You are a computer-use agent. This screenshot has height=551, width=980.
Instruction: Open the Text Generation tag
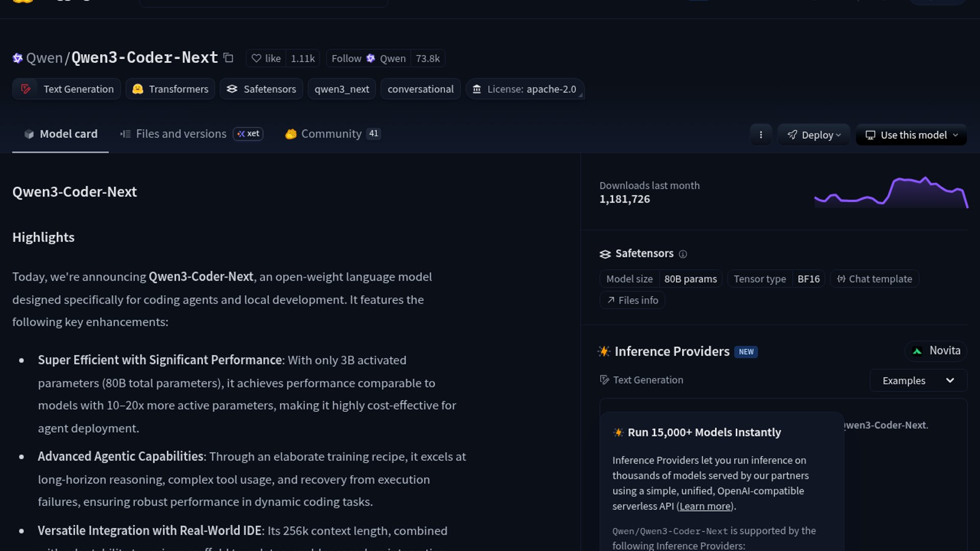pyautogui.click(x=66, y=89)
